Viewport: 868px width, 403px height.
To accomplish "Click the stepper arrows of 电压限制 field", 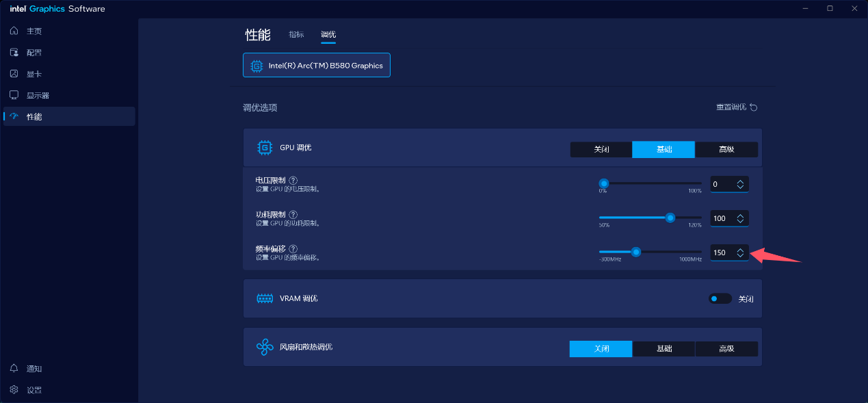I will pos(741,184).
